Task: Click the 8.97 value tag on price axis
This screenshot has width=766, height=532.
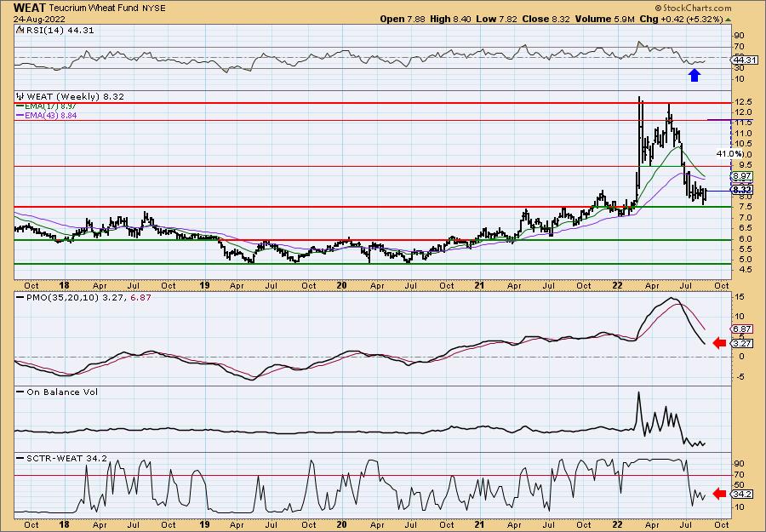Action: pos(742,176)
